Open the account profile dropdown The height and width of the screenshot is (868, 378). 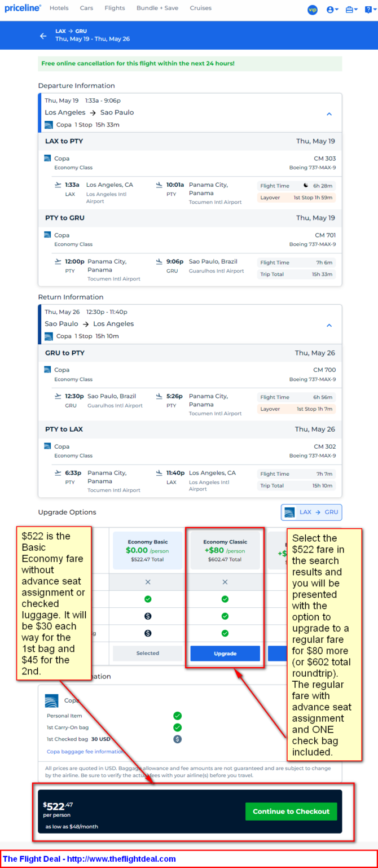coord(333,10)
